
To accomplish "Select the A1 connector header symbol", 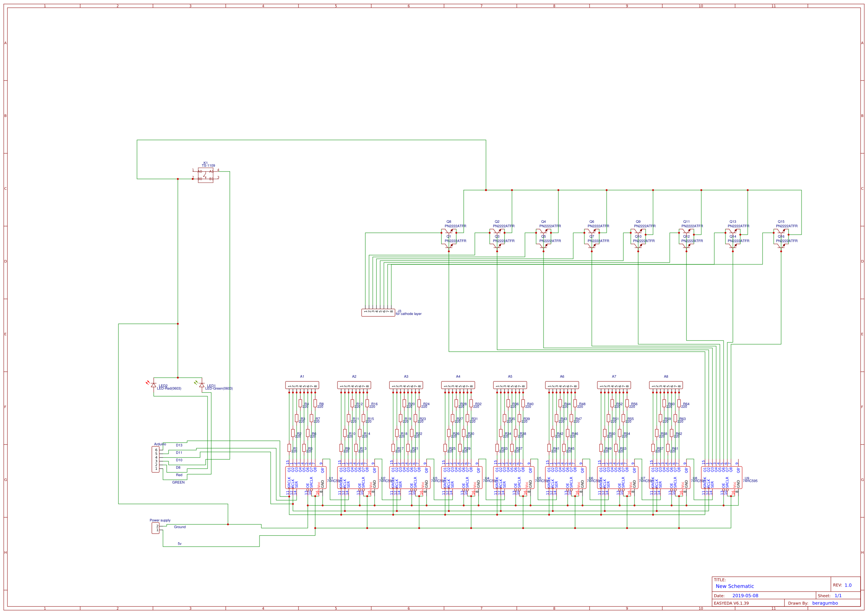I will tap(302, 385).
